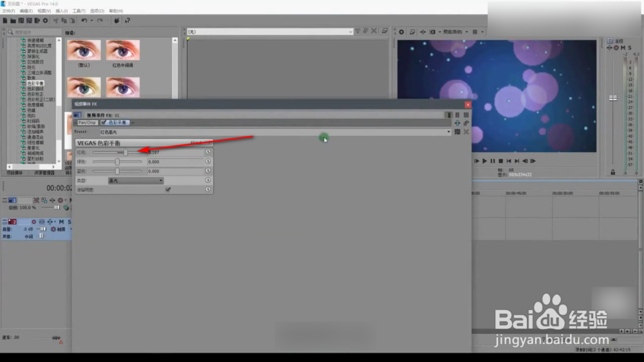Viewport: 644px width, 362px height.
Task: Arm audio track 2 for record
Action: 33,222
